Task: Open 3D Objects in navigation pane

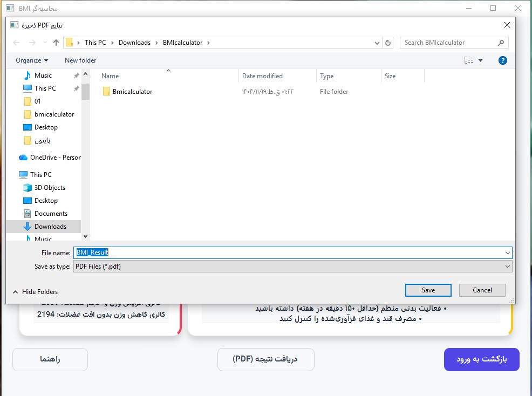Action: coord(50,188)
